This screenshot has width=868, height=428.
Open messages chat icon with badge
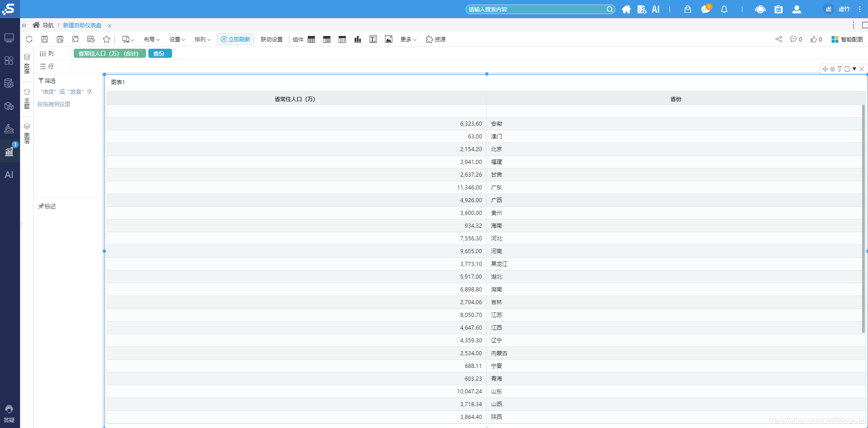[x=706, y=9]
